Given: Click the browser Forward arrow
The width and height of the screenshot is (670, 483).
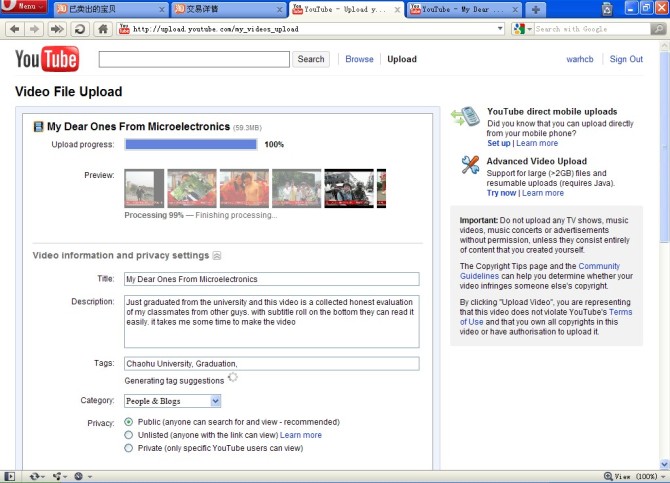Looking at the screenshot, I should click(x=34, y=29).
